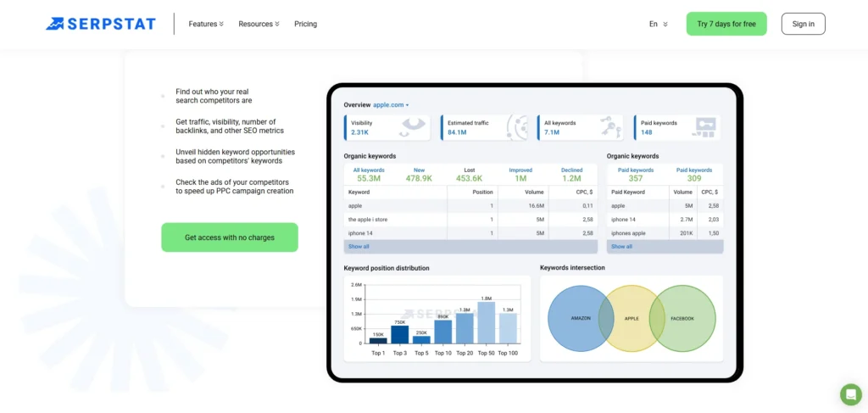868x413 pixels.
Task: Select the New 478.9K tab
Action: point(419,175)
